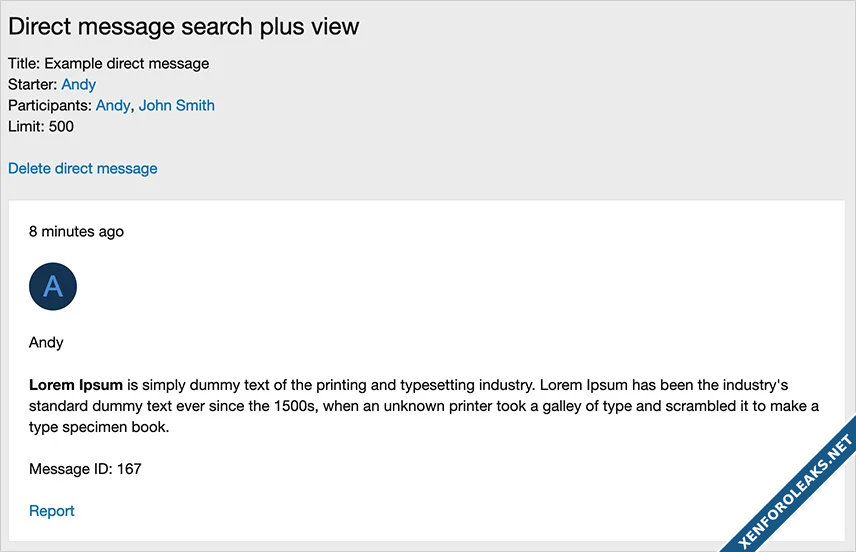Open Andy's profile in the Participants list

[x=113, y=105]
